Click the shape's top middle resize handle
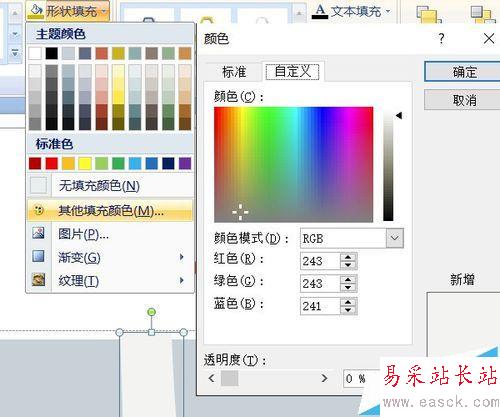Screen dimensions: 500x417 [x=151, y=332]
